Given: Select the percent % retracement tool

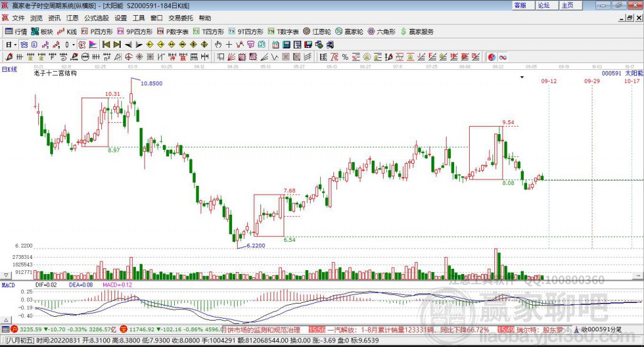Looking at the screenshot, I should (345, 57).
